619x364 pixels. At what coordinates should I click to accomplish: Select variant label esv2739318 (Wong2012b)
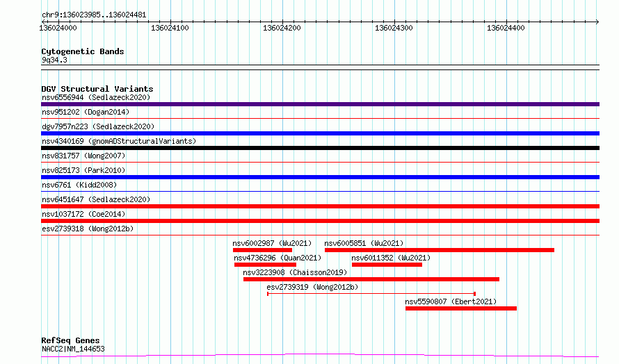[88, 229]
